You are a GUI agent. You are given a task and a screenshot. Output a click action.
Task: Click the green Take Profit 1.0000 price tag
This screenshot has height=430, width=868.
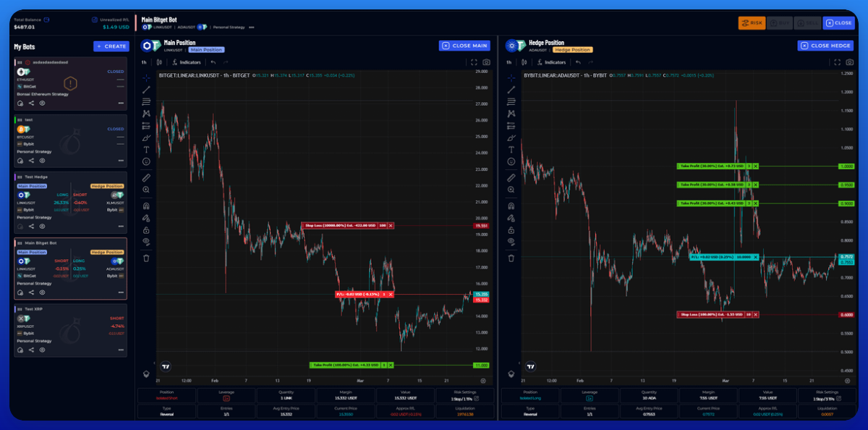pyautogui.click(x=846, y=166)
